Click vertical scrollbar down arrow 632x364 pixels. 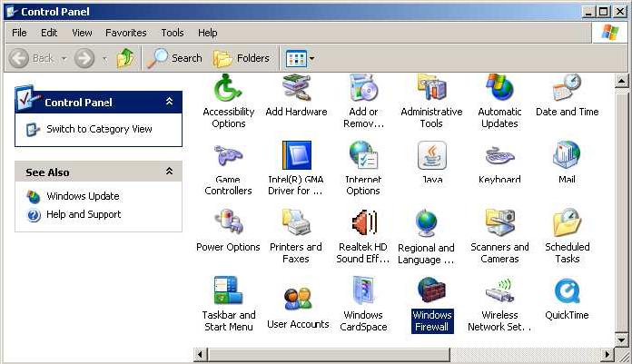pos(621,339)
